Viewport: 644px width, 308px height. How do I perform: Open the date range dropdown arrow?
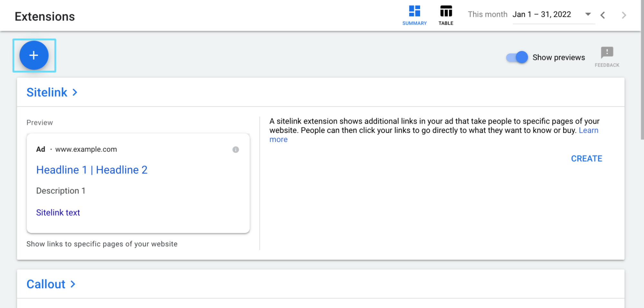pyautogui.click(x=588, y=14)
